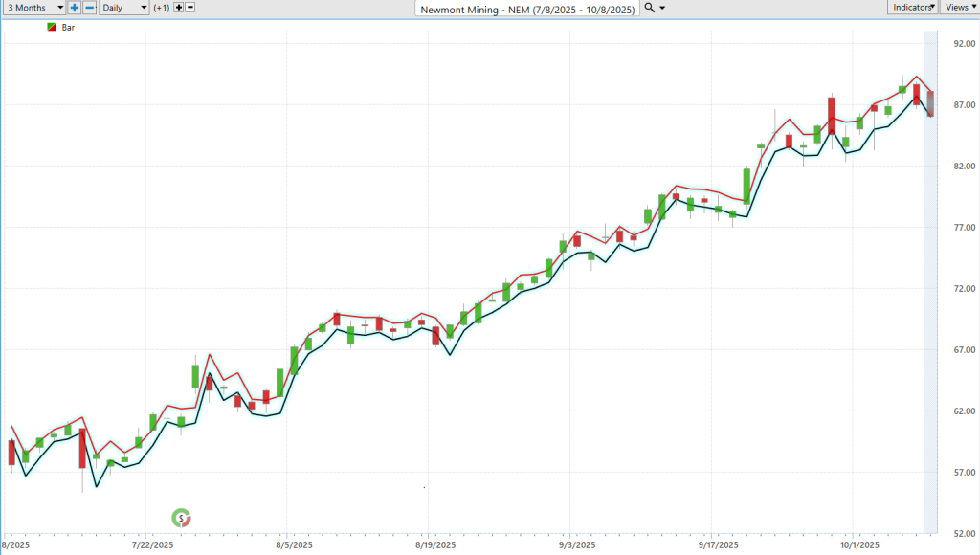Screen dimensions: 980x555
Task: Click the large red candle near 9/29
Action: pos(832,115)
